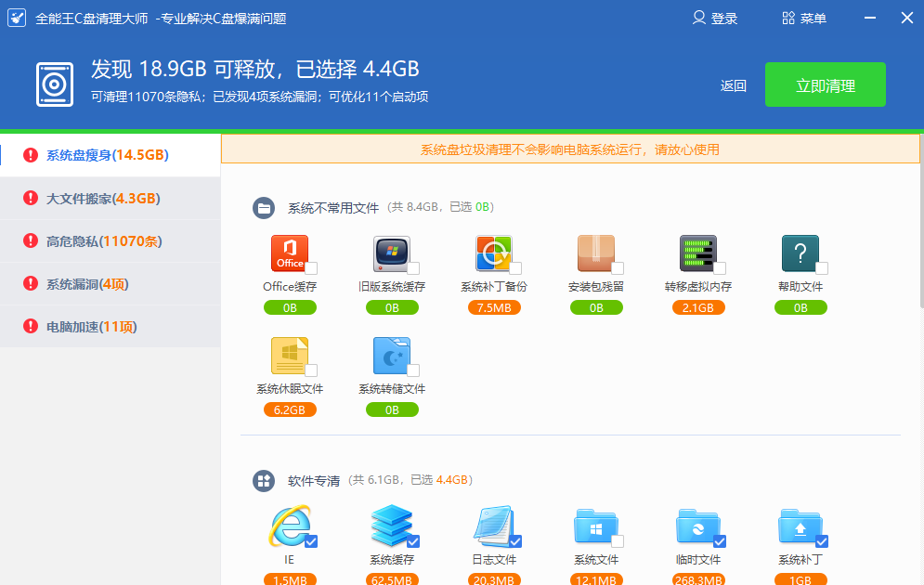Enable the 系统转储文件 checkbox

413,370
